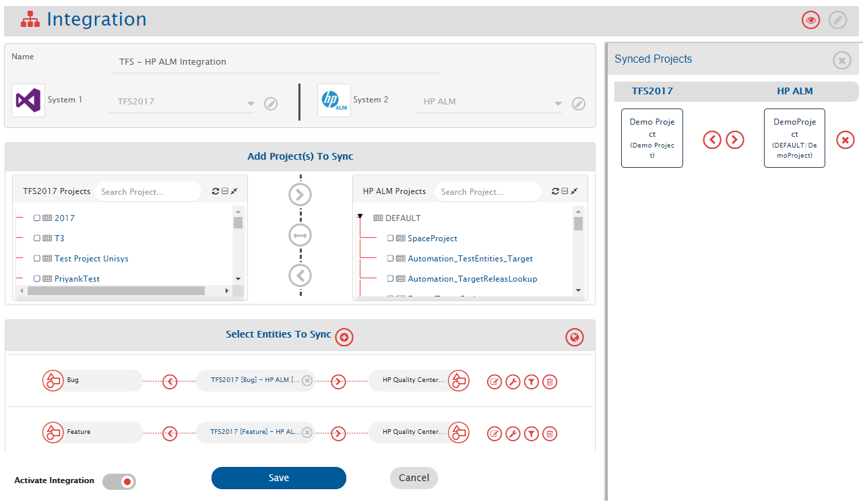Screen dimensions: 863x504
Task: Collapse the DEFAULT tree node
Action: click(x=360, y=217)
